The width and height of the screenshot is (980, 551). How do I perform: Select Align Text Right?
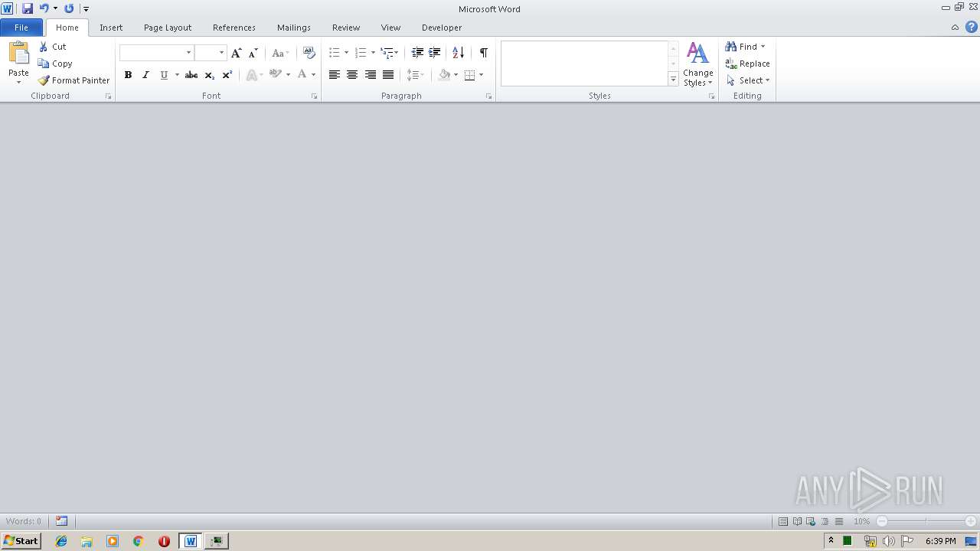[371, 75]
